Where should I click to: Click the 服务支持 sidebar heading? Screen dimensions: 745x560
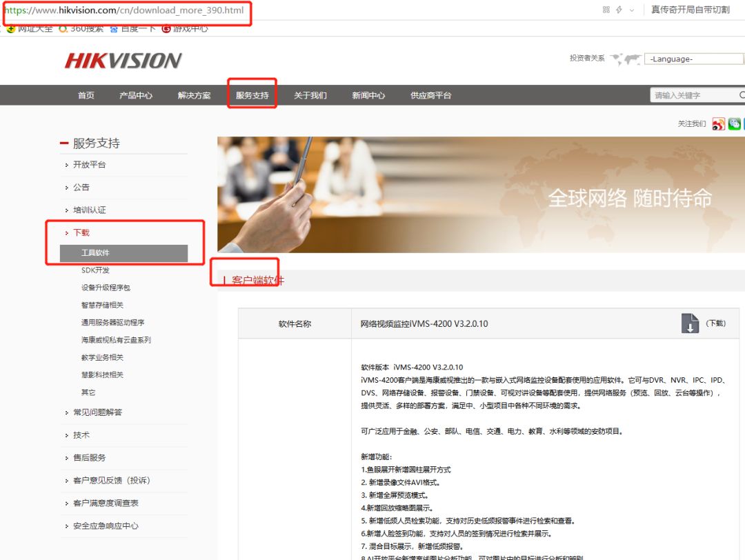pos(97,143)
